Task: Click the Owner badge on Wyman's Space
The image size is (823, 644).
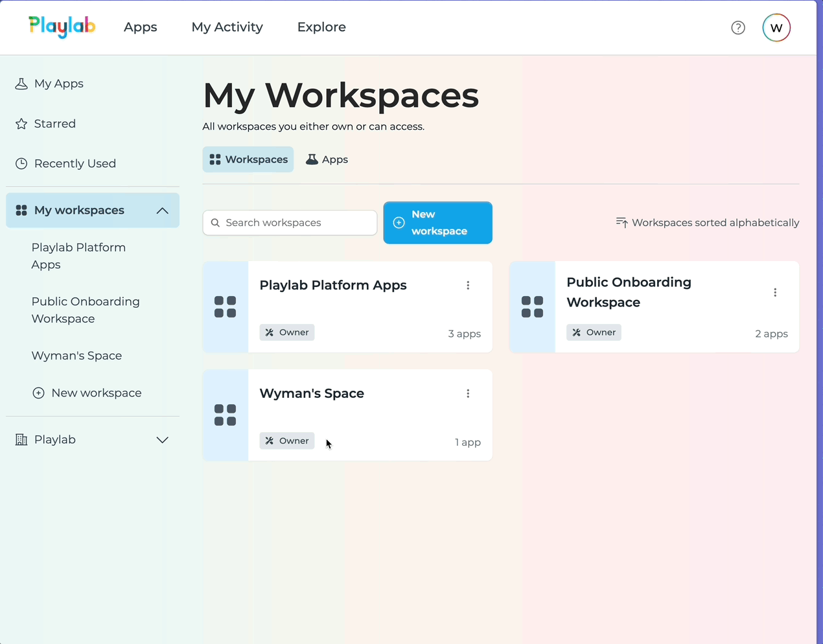Action: 287,441
